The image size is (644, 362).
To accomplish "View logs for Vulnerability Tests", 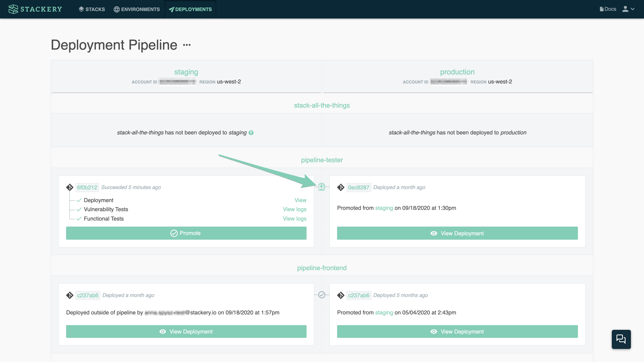I will point(294,209).
